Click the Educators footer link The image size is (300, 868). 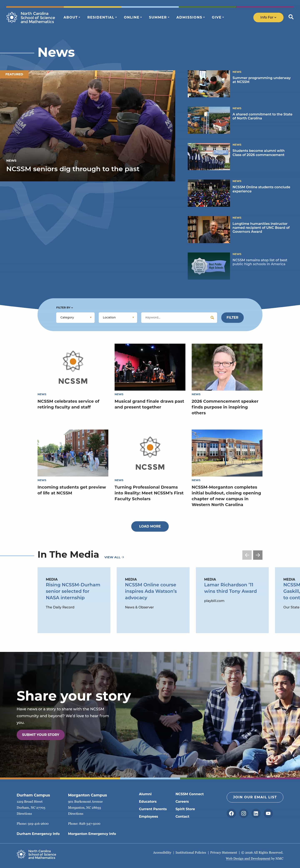coord(148,801)
